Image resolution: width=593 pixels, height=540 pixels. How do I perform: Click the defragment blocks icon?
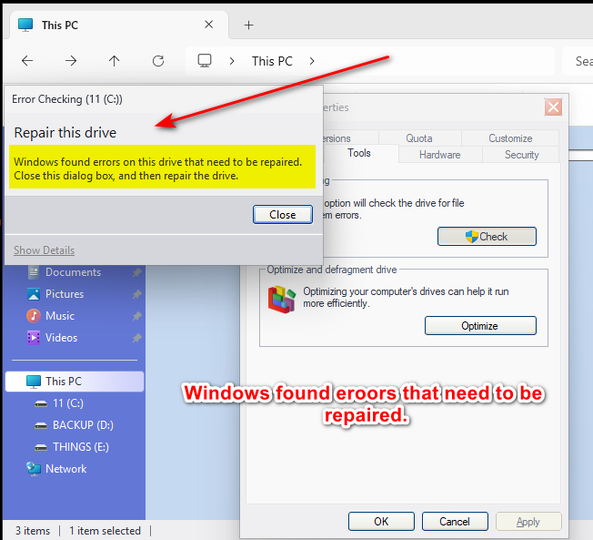tap(281, 299)
